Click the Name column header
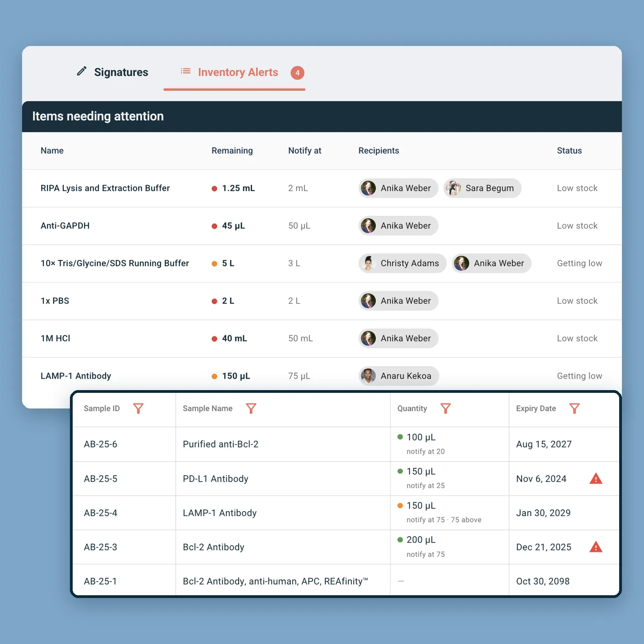 [52, 150]
